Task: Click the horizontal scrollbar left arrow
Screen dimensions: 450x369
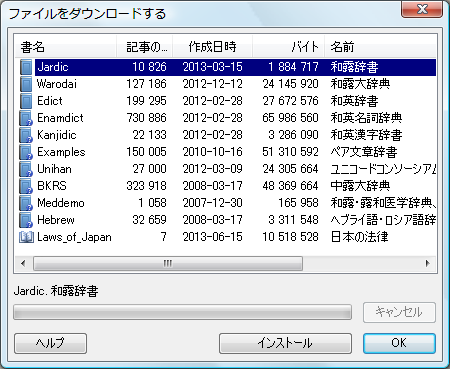Action: (23, 263)
